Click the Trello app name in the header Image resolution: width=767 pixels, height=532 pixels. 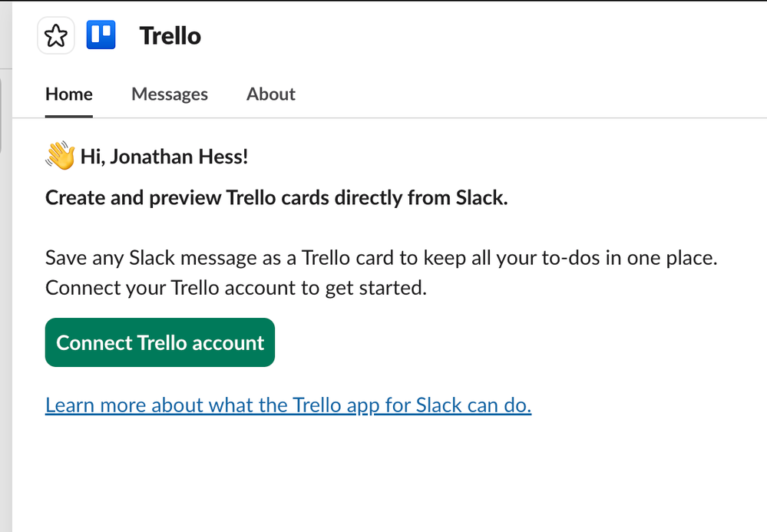pyautogui.click(x=170, y=35)
